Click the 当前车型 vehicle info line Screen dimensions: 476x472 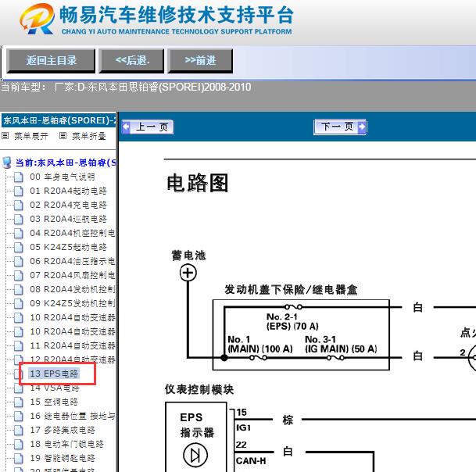coord(126,88)
